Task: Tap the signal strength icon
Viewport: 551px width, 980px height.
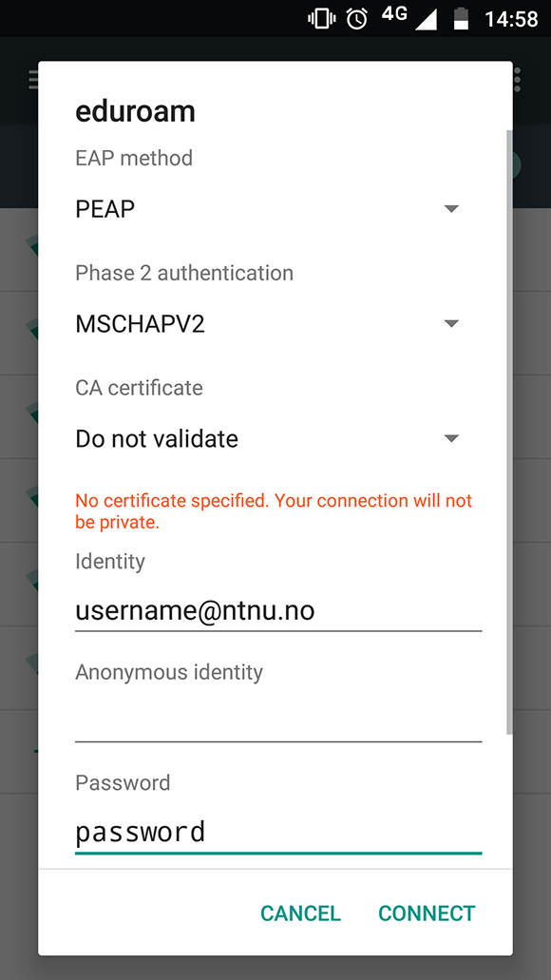Action: tap(426, 19)
